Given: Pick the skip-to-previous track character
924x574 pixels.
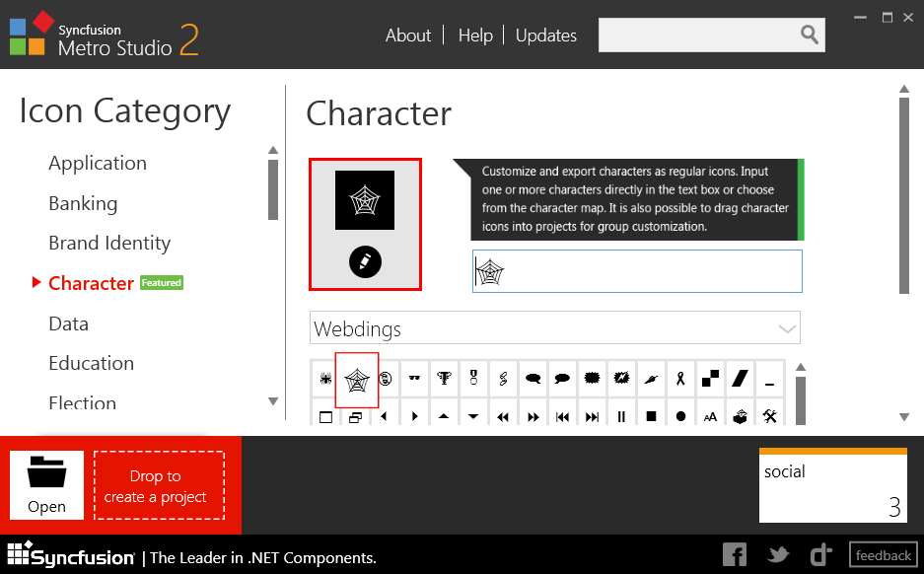Looking at the screenshot, I should click(x=562, y=416).
